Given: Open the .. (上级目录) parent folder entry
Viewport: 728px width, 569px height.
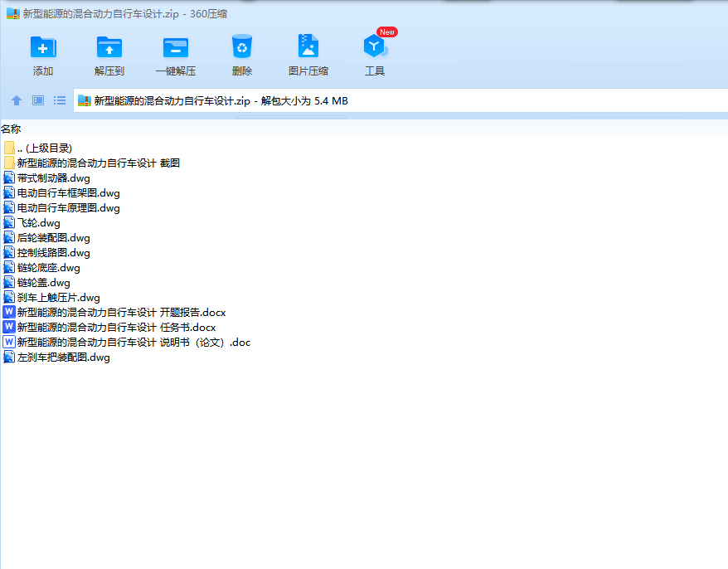Looking at the screenshot, I should pyautogui.click(x=37, y=148).
